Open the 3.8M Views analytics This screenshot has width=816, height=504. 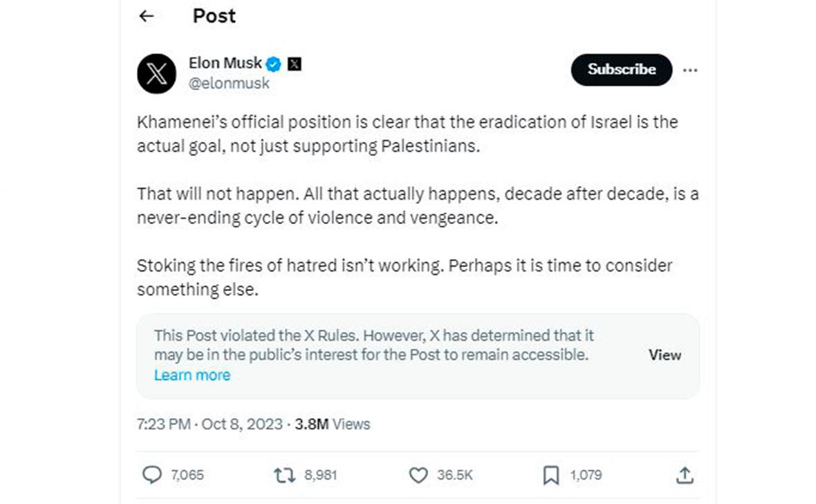point(333,424)
